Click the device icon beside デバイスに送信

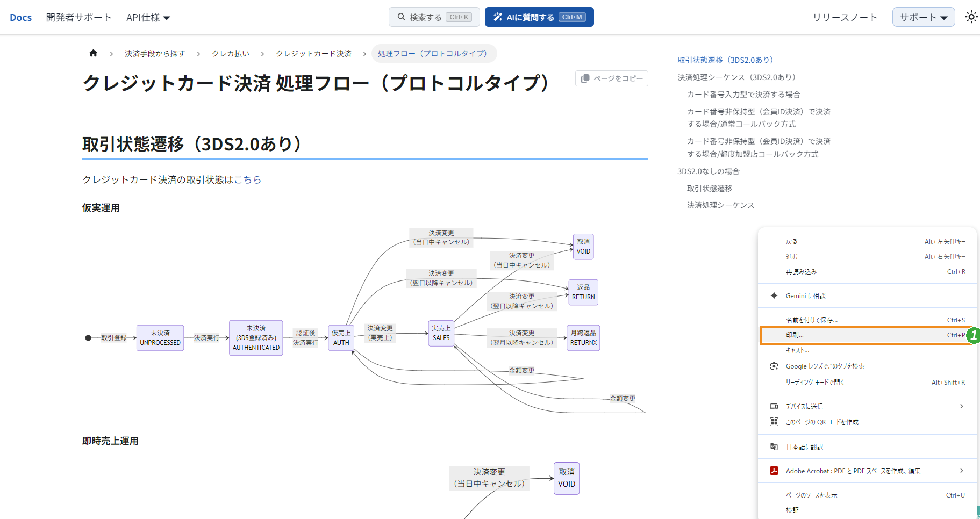(x=774, y=406)
